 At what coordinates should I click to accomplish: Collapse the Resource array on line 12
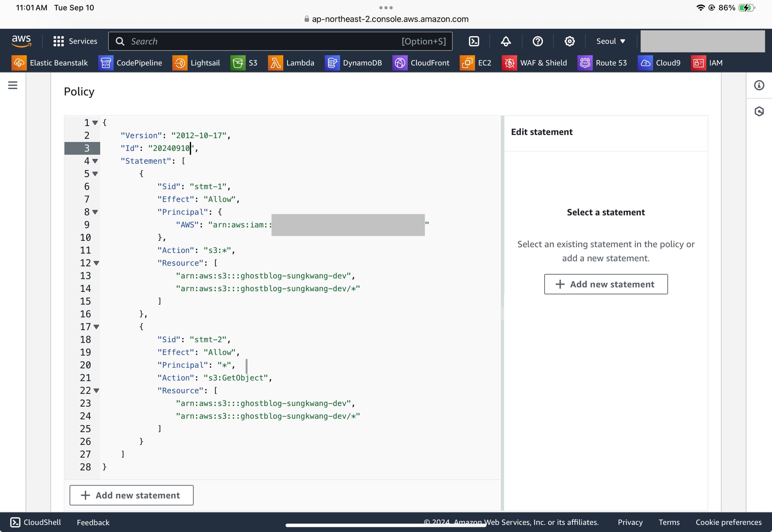coord(96,263)
